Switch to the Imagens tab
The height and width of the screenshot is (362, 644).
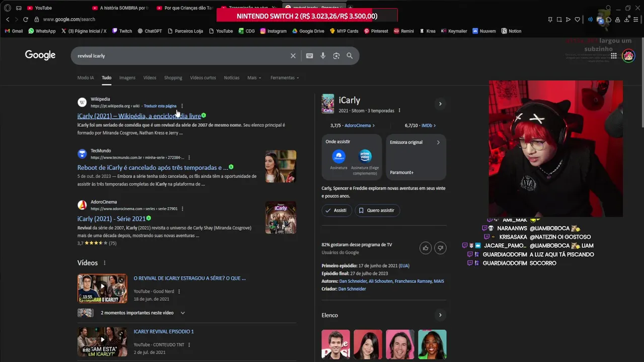tap(127, 78)
